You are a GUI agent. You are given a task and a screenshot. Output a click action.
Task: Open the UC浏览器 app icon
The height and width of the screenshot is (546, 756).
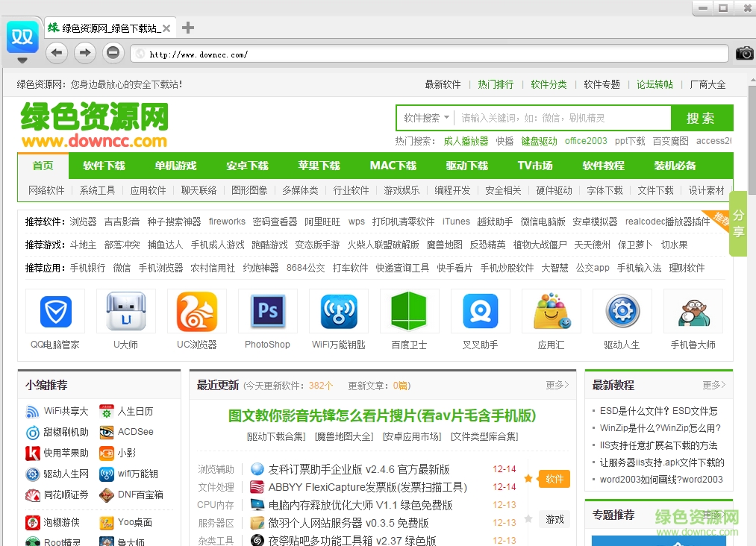[x=196, y=312]
